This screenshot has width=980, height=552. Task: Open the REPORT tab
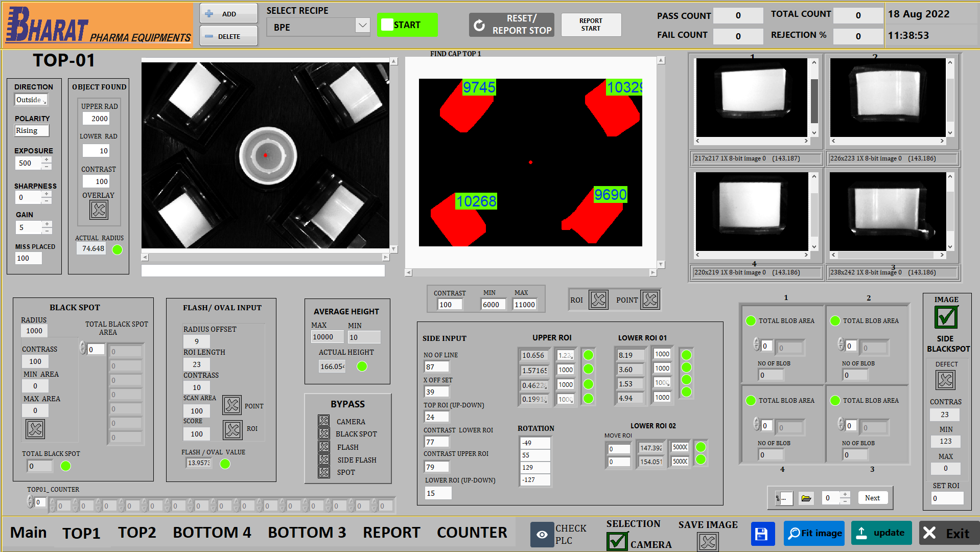(391, 533)
